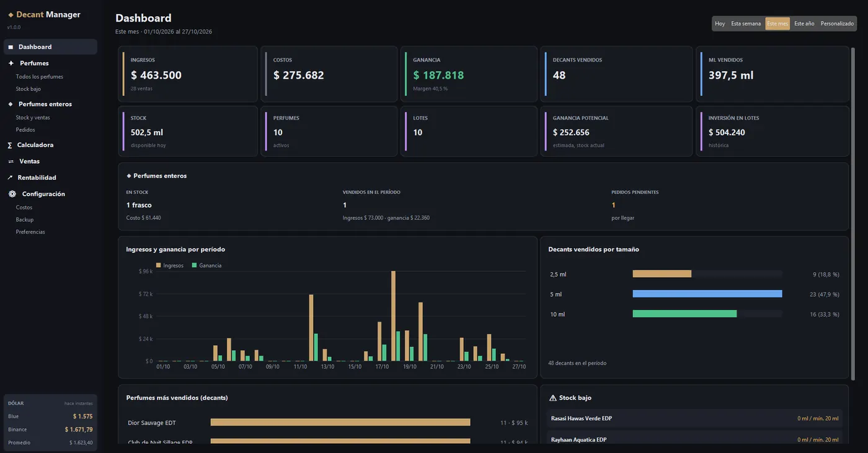
Task: Click the Perfumes enteros diamond icon in the sidebar
Action: point(11,104)
